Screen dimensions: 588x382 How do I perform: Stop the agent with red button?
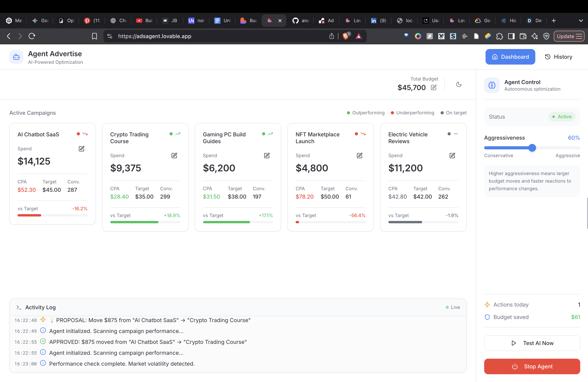coord(532,366)
